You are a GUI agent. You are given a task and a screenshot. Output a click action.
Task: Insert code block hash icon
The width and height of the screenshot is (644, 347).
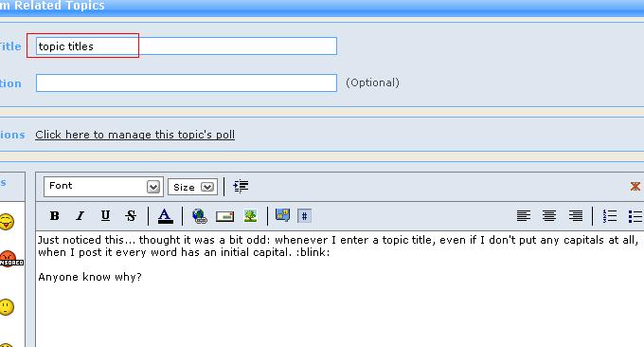coord(304,216)
